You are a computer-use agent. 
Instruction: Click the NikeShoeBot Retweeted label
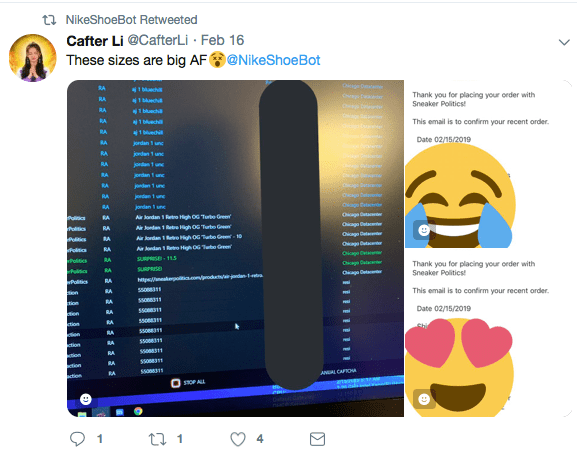(x=131, y=19)
